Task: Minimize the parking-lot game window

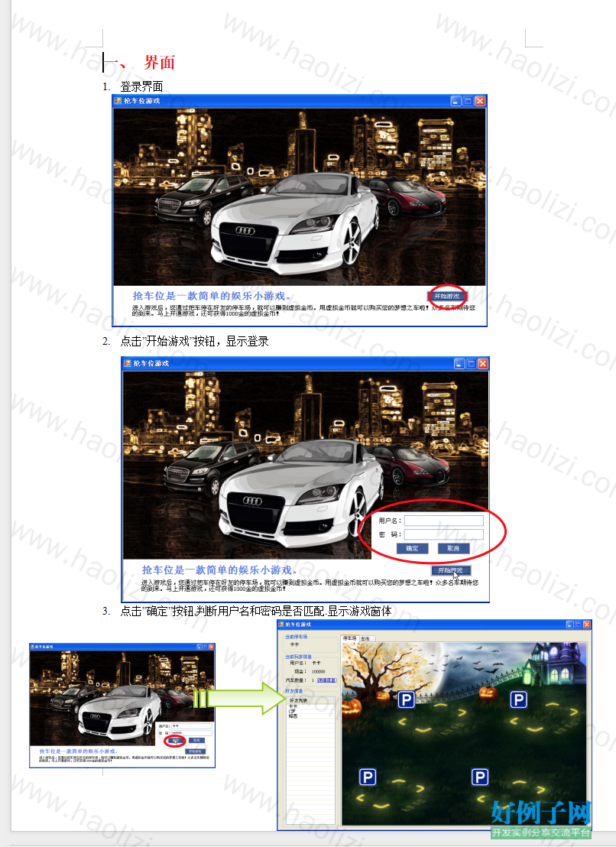Action: pyautogui.click(x=569, y=625)
